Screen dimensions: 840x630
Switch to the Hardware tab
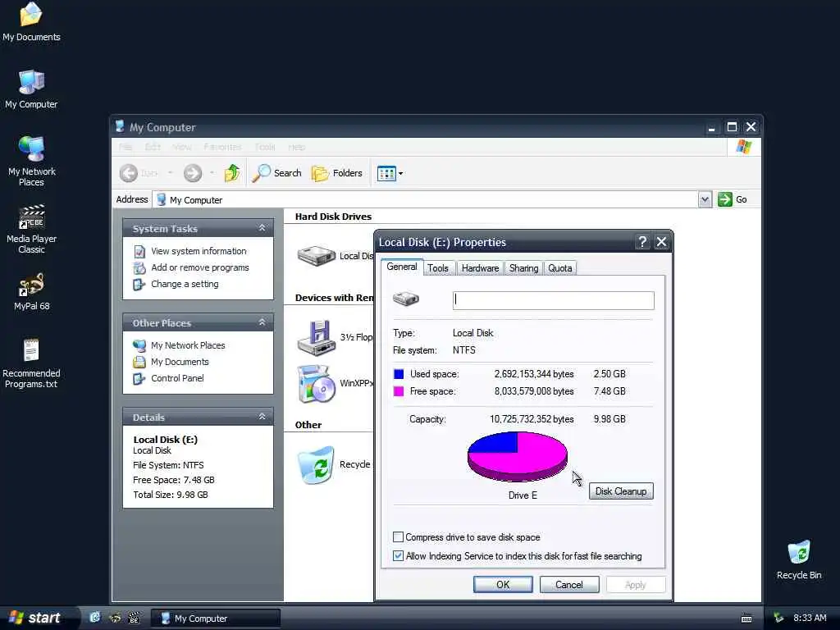click(x=480, y=268)
